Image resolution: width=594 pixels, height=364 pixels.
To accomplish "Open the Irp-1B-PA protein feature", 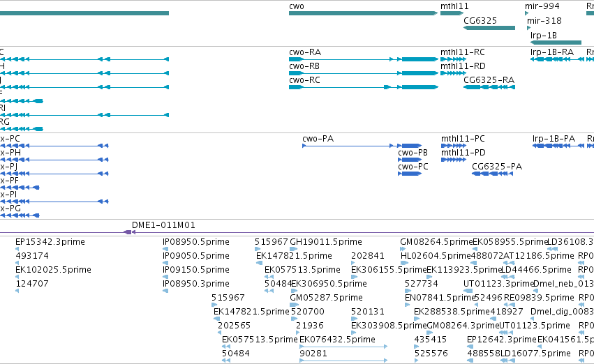I will (x=558, y=146).
